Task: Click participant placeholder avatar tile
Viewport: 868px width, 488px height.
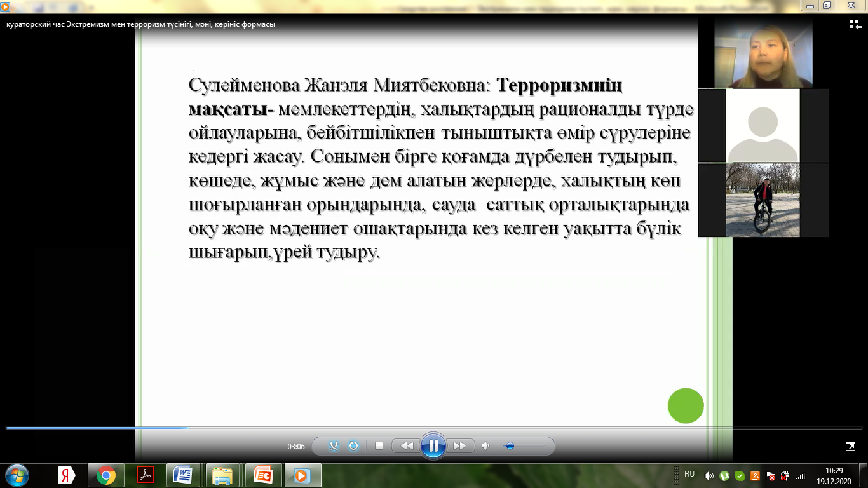Action: tap(763, 126)
